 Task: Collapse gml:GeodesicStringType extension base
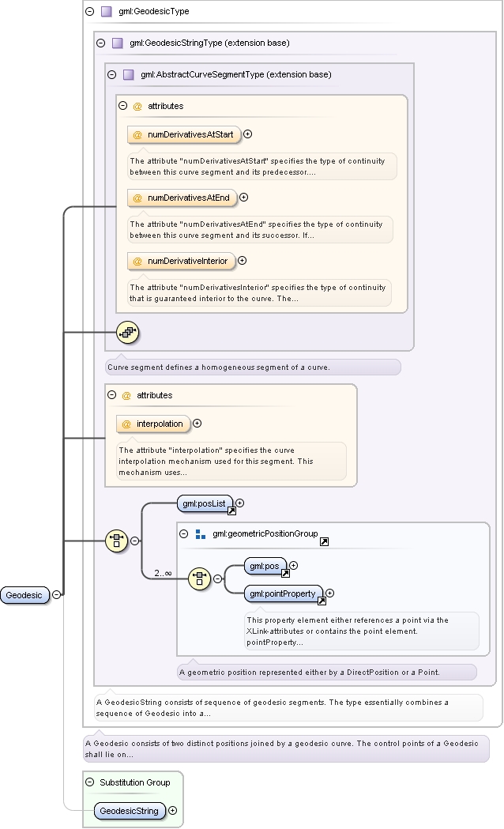coord(101,43)
